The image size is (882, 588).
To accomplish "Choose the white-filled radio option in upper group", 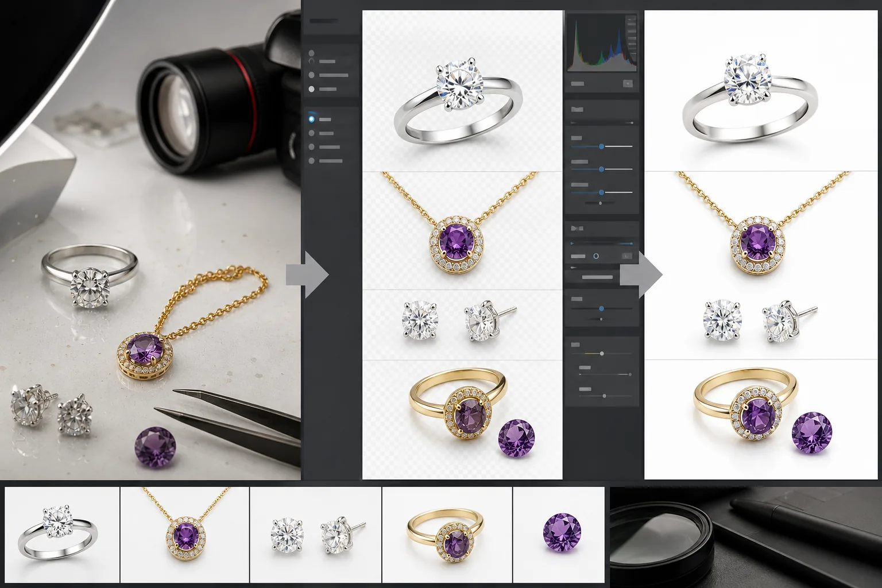I will point(312,89).
